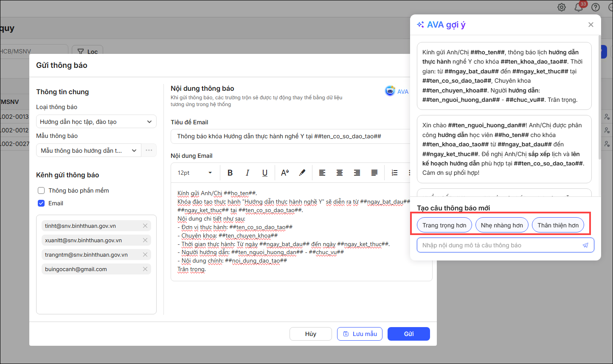Viewport: 613px width, 364px height.
Task: Apply Italic formatting in editor toolbar
Action: tap(247, 173)
